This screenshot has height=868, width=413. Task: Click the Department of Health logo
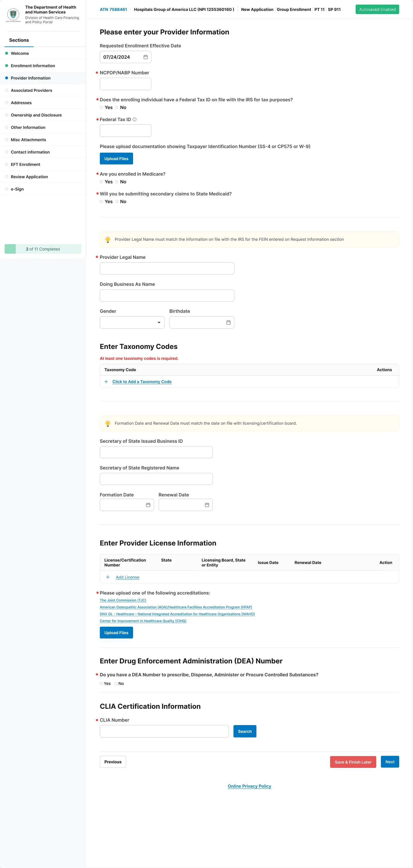click(13, 14)
